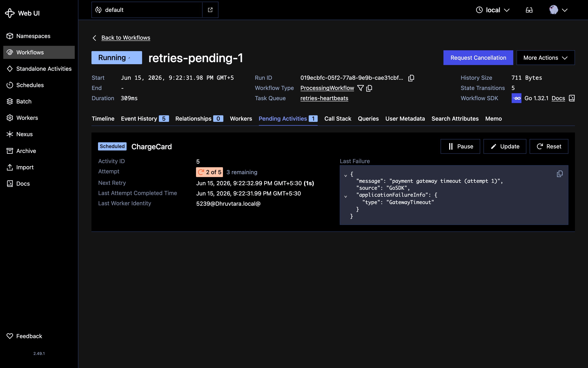Open Schedules page

pyautogui.click(x=39, y=85)
